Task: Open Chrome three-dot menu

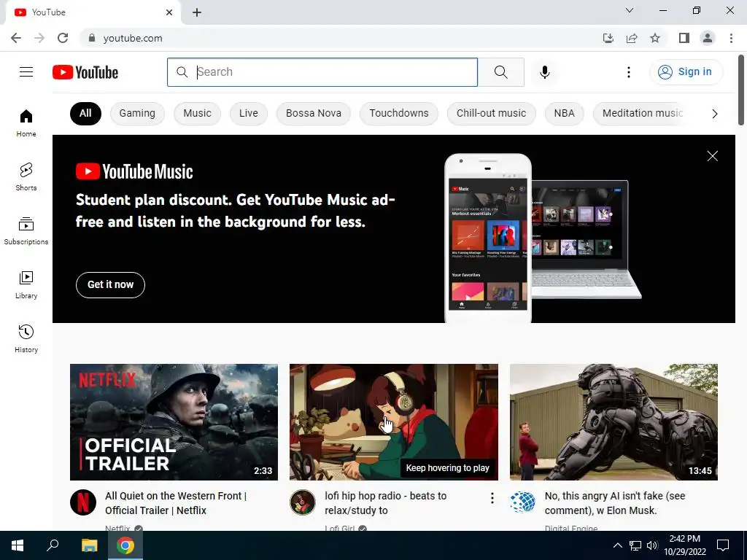Action: [731, 38]
